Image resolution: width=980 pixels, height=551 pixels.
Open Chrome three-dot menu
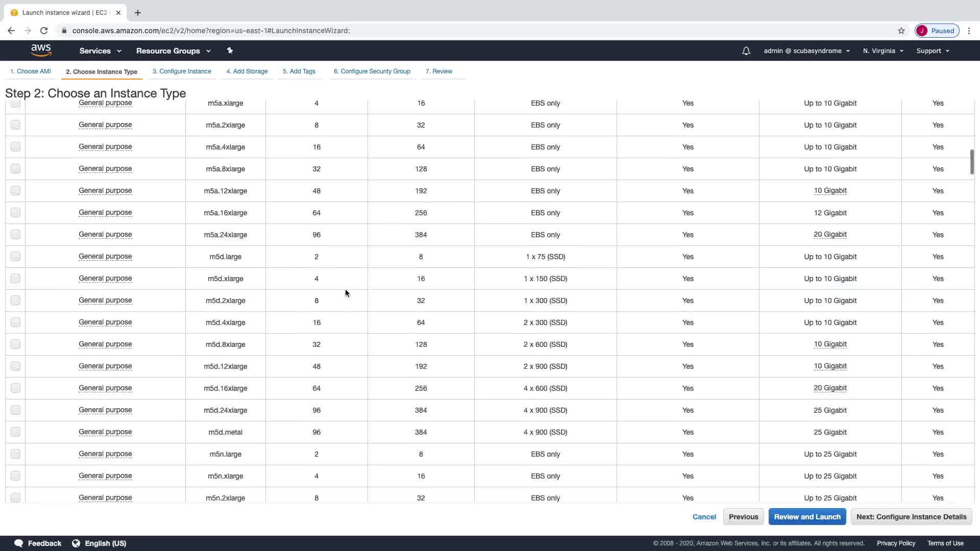(x=969, y=31)
